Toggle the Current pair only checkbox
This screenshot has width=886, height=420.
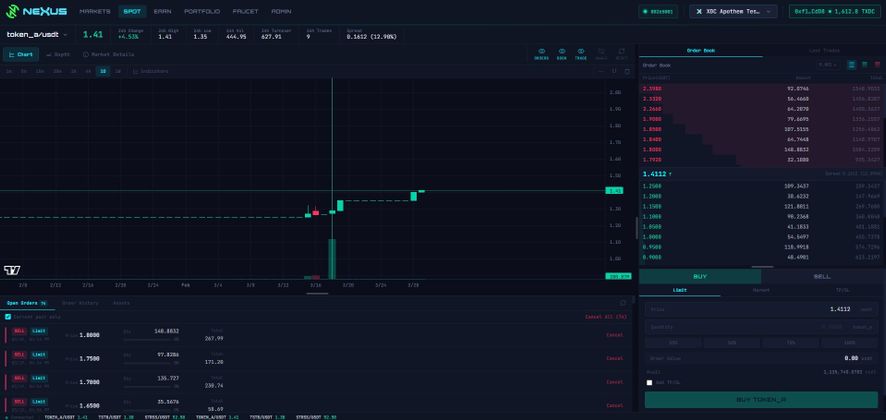click(8, 317)
